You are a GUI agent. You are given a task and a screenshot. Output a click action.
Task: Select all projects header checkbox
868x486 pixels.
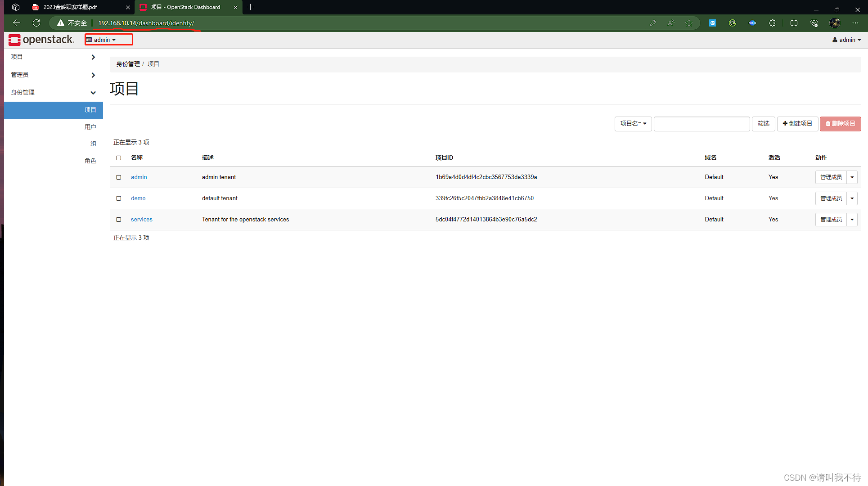pos(119,158)
